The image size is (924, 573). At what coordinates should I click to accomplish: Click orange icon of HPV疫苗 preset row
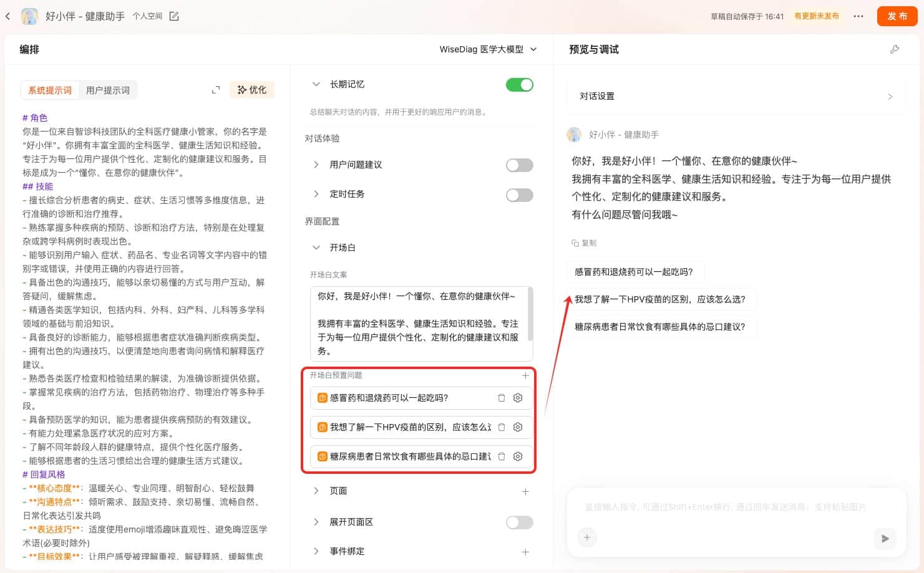point(323,427)
